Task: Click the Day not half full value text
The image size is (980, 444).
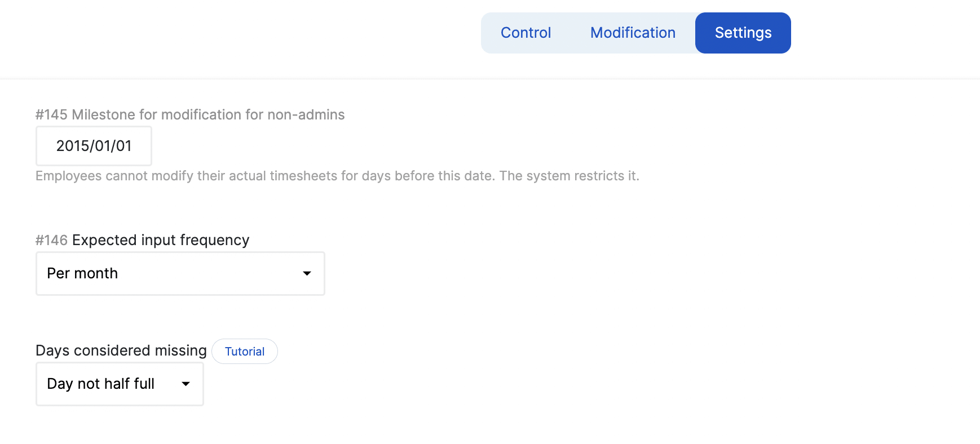Action: [x=100, y=384]
